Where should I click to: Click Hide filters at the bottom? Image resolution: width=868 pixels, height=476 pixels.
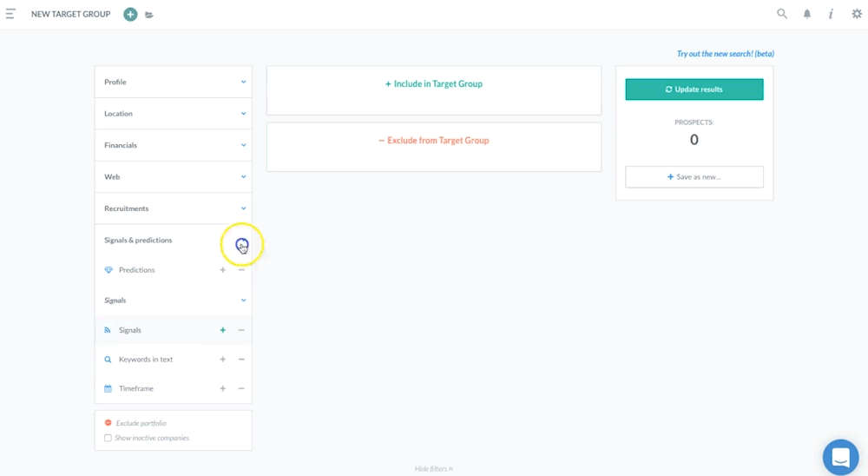pos(433,469)
